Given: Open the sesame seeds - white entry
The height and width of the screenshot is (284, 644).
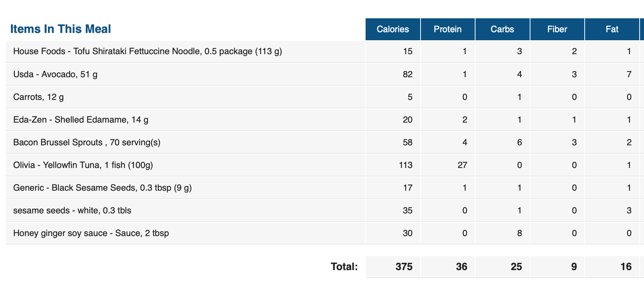Looking at the screenshot, I should 72,210.
